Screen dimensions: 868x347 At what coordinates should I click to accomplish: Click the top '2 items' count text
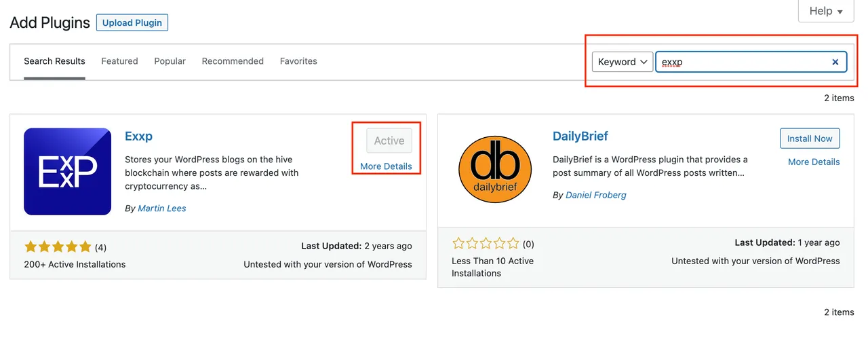coord(839,98)
